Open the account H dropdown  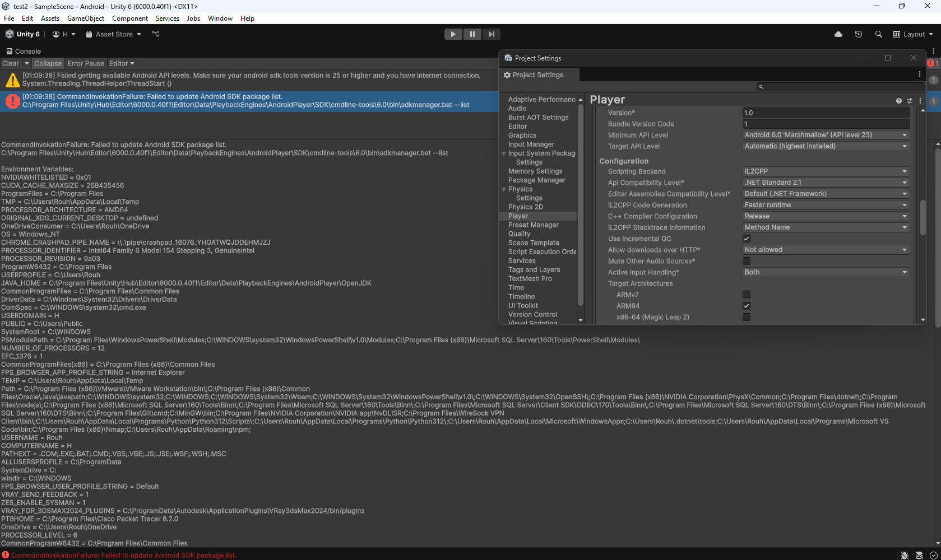pos(64,34)
